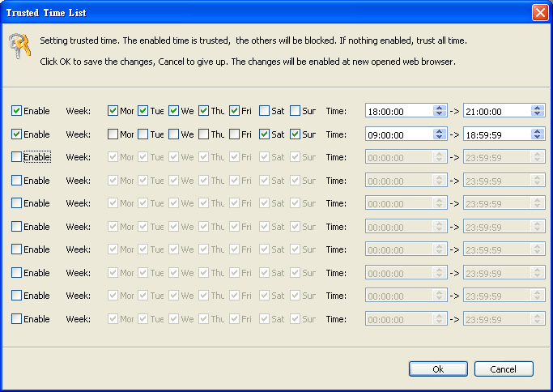Disable the first row Enable checkbox

pos(17,111)
